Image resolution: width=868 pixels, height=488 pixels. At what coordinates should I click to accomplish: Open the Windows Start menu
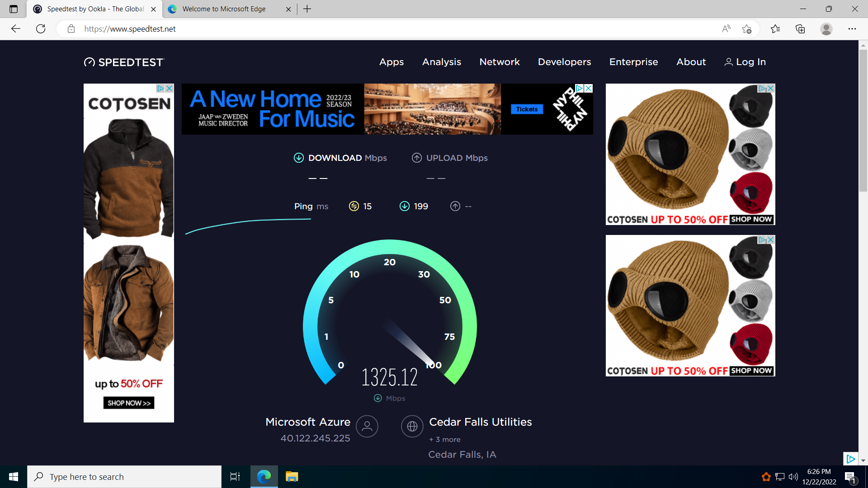coord(14,477)
